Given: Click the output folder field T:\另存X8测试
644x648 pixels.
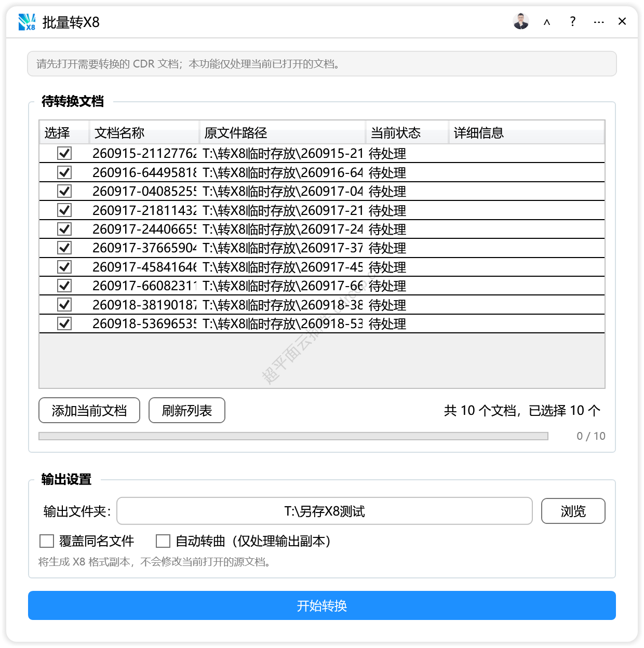Looking at the screenshot, I should (325, 511).
